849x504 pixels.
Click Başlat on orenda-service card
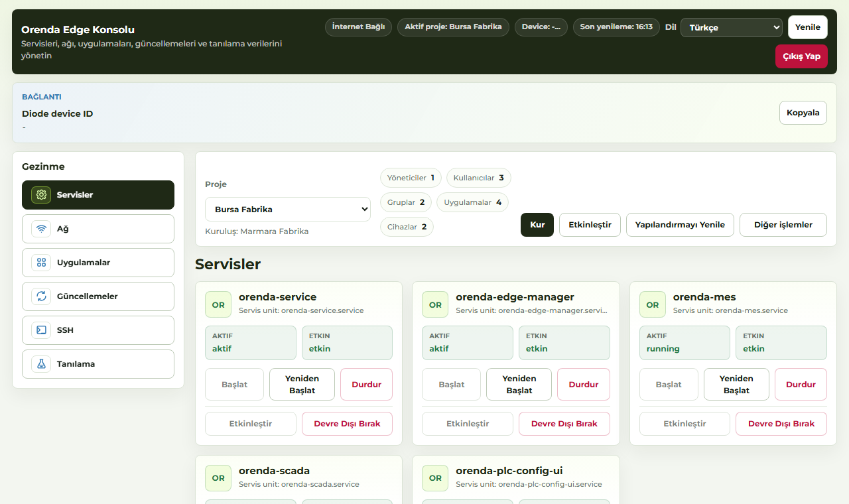coord(234,385)
